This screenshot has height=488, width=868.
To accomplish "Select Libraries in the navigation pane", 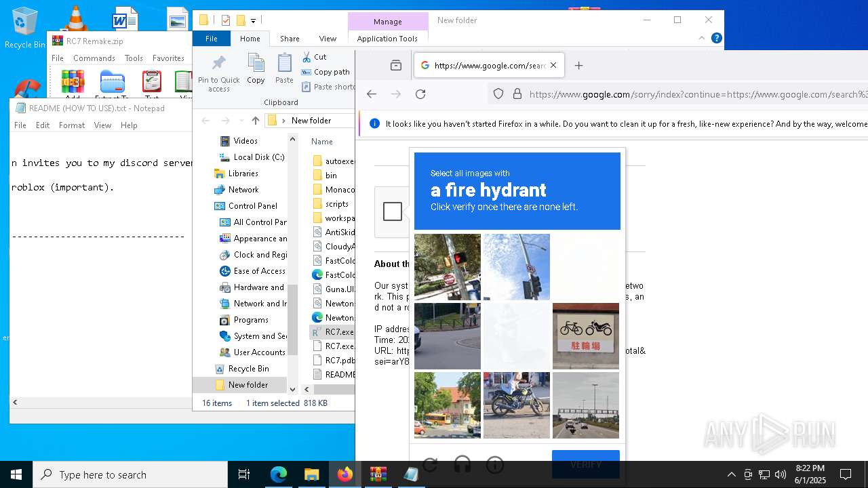I will [x=243, y=174].
